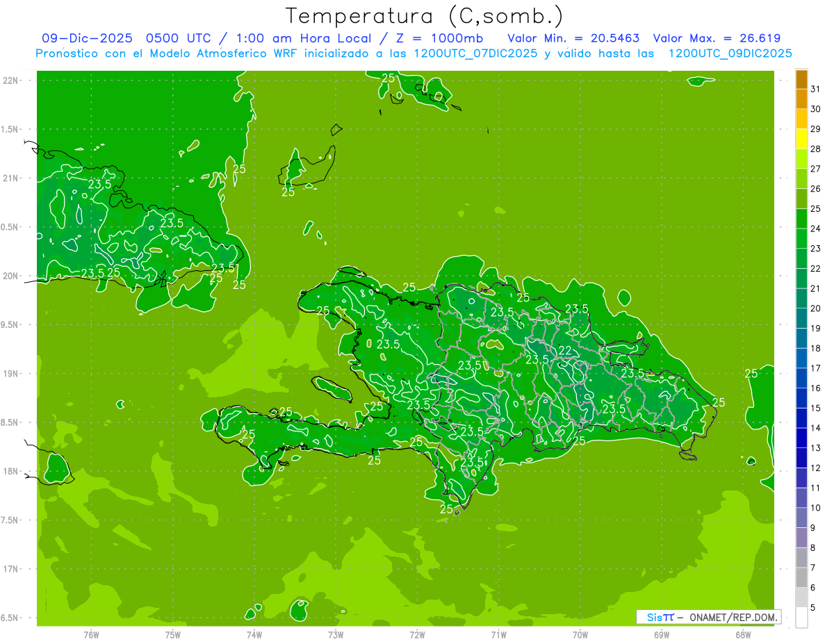Click the "20" legend scale label

coord(815,308)
